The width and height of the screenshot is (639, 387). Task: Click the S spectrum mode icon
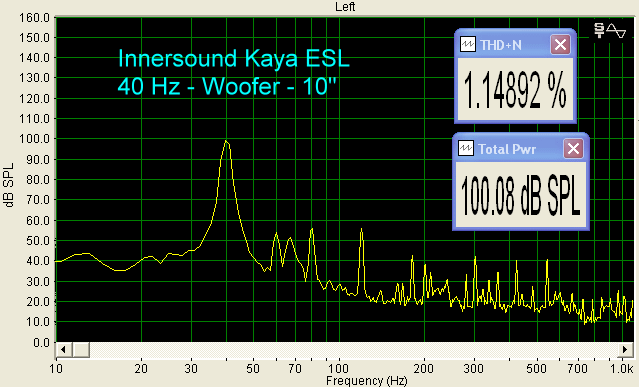[x=599, y=31]
